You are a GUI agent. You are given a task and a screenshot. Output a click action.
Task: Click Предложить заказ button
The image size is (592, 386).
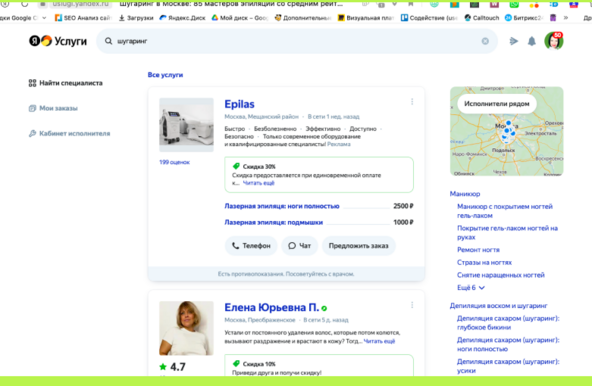pos(358,246)
